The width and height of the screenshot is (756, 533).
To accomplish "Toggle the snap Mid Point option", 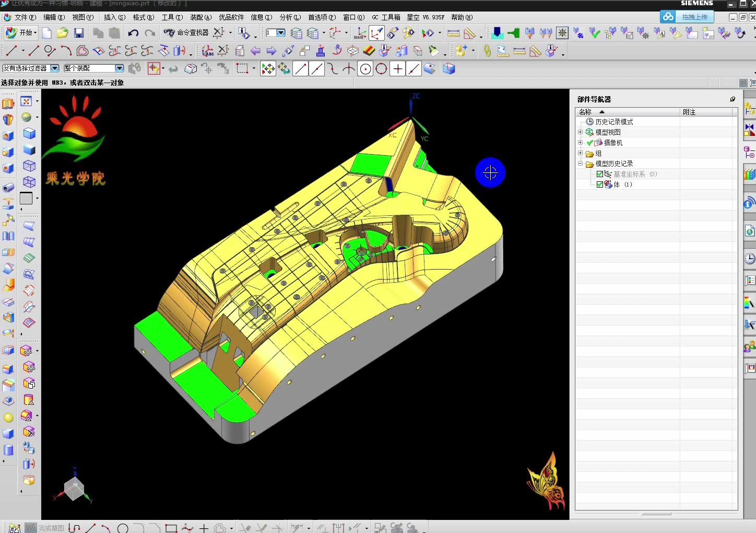I will (x=317, y=69).
